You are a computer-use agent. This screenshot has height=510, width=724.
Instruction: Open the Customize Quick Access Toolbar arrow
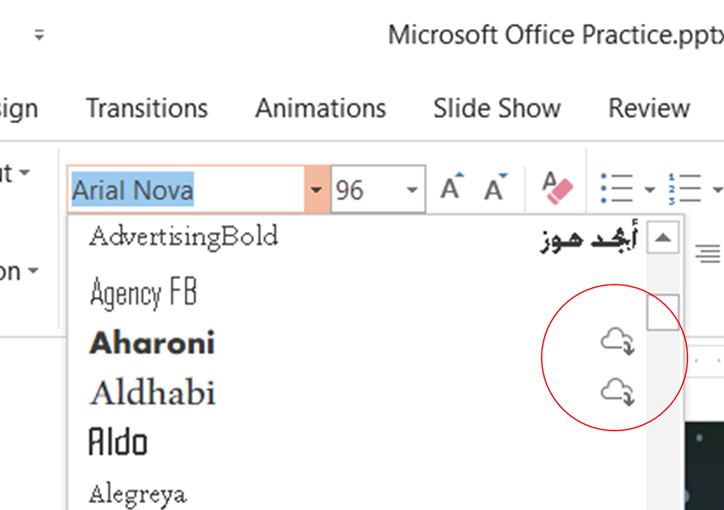pos(40,35)
